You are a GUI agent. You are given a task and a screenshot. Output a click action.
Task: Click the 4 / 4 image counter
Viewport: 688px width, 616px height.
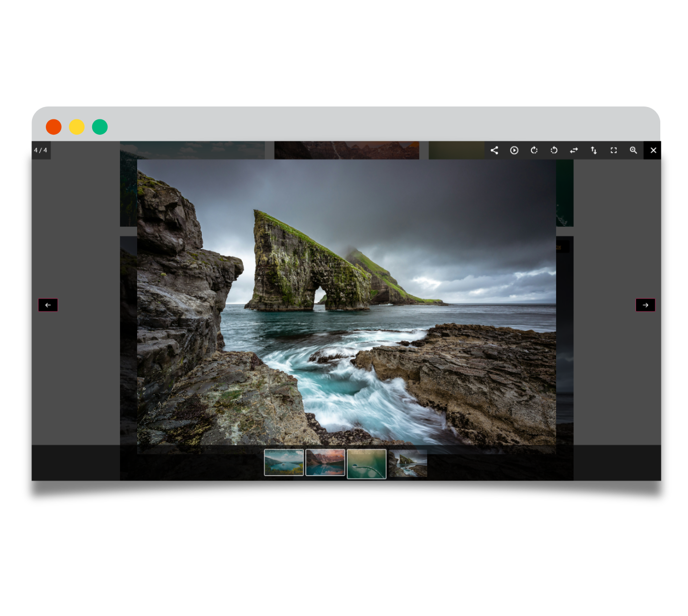pos(41,150)
